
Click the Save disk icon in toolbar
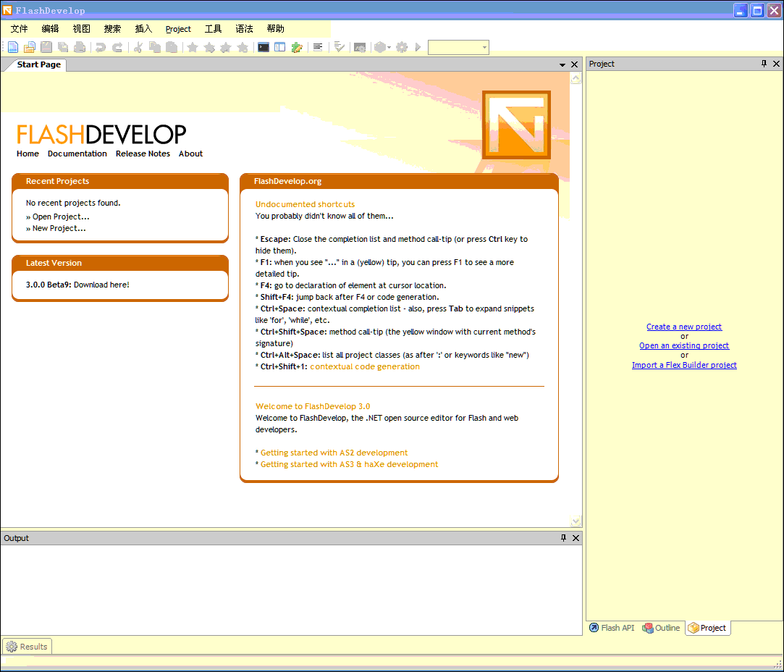coord(46,47)
